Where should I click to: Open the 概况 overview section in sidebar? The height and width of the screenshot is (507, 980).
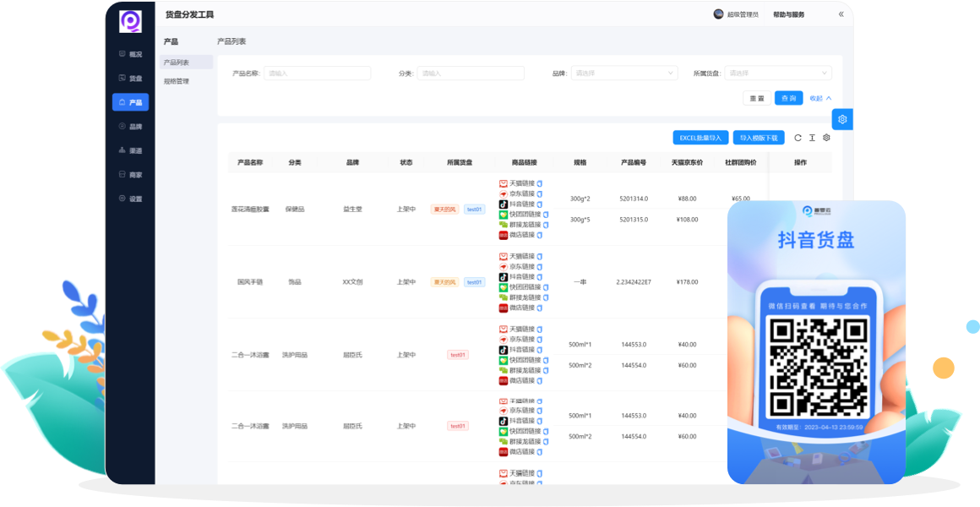click(x=130, y=54)
